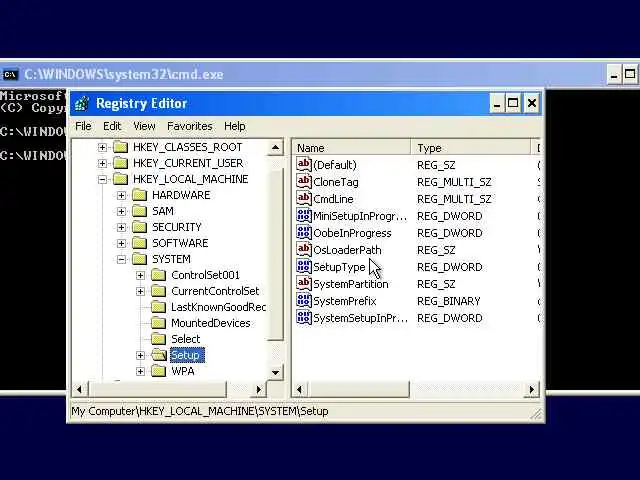The image size is (640, 480).
Task: Click the SystemPartition string value icon
Action: (x=304, y=284)
